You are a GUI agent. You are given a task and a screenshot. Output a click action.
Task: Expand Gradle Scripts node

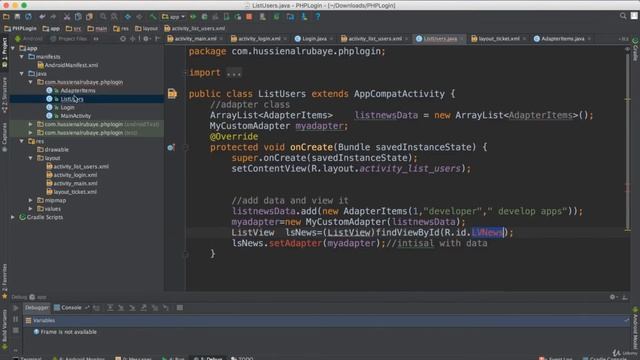click(13, 217)
